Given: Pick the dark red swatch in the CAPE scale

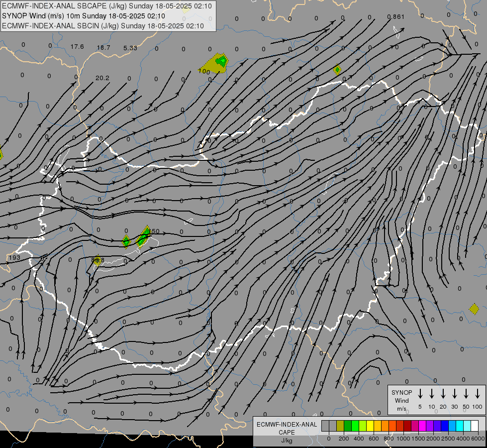Looking at the screenshot, I should tap(407, 426).
